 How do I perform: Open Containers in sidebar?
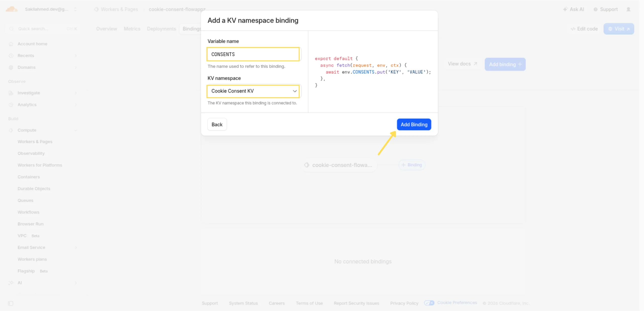click(29, 177)
